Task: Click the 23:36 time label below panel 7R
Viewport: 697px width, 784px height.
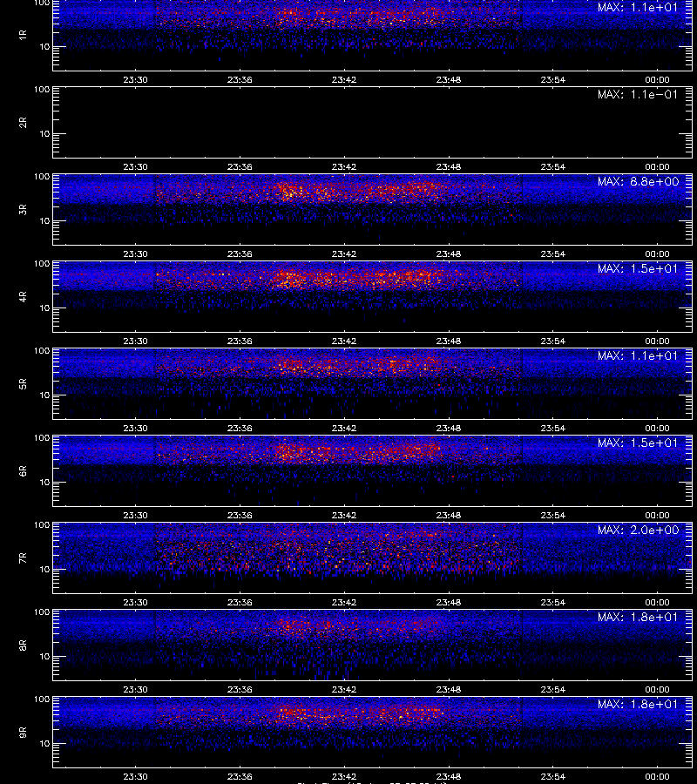Action: (240, 603)
